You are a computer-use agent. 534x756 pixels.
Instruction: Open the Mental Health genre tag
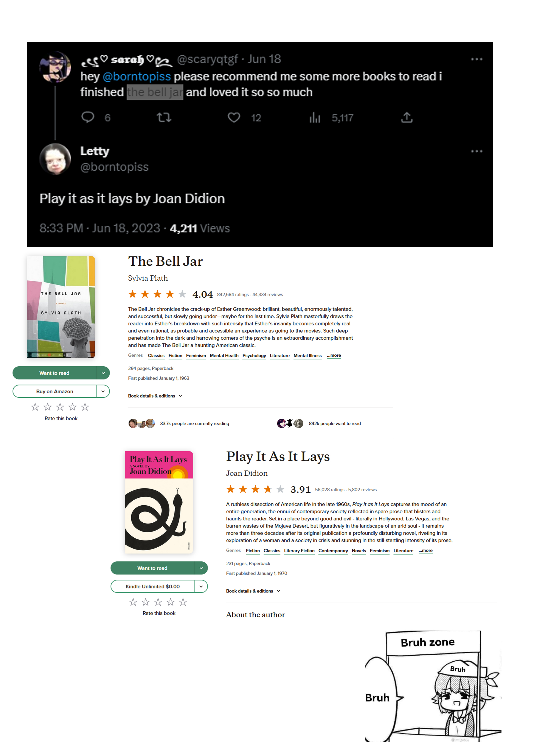click(224, 356)
